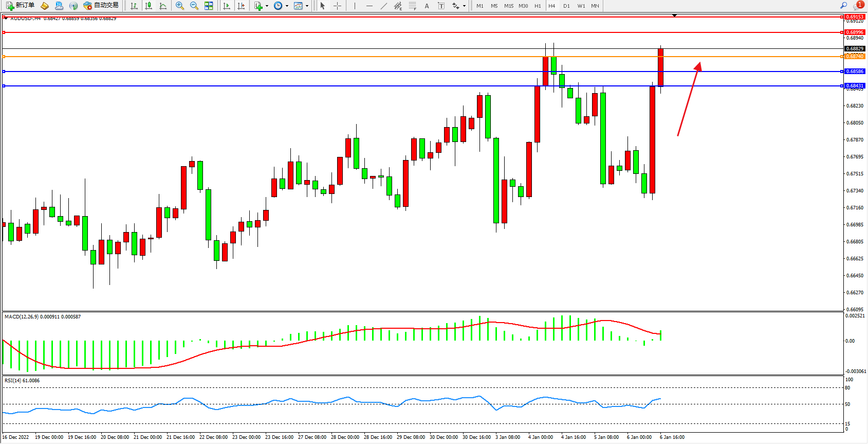This screenshot has width=868, height=444.
Task: Draw a vertical line tool
Action: click(355, 6)
